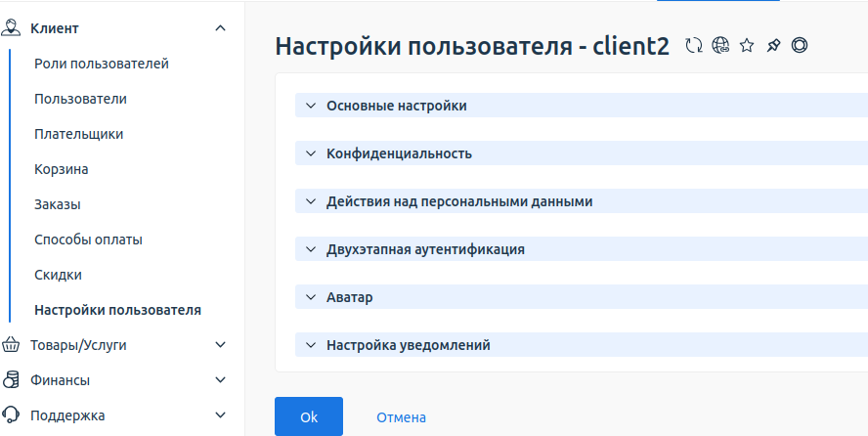
Task: Add page to favorites with star icon
Action: 747,46
